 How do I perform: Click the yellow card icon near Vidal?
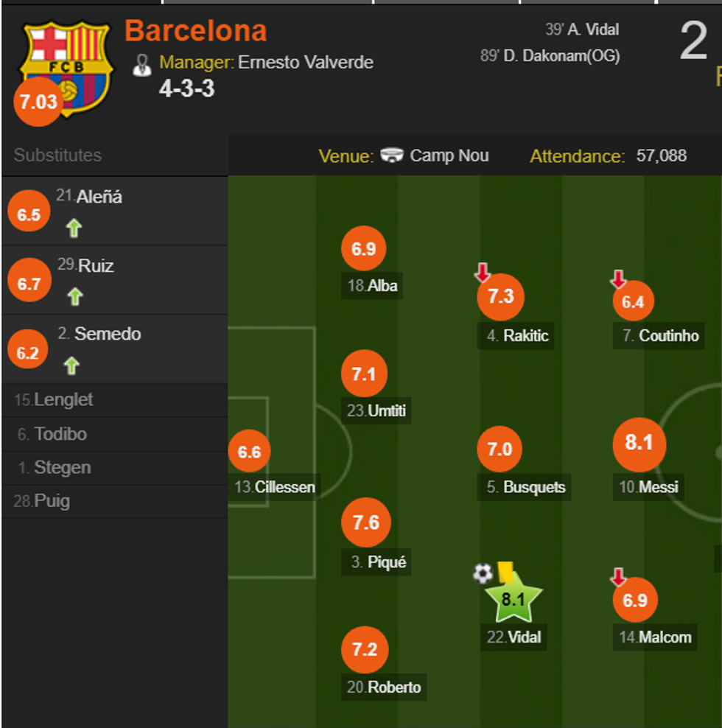505,572
